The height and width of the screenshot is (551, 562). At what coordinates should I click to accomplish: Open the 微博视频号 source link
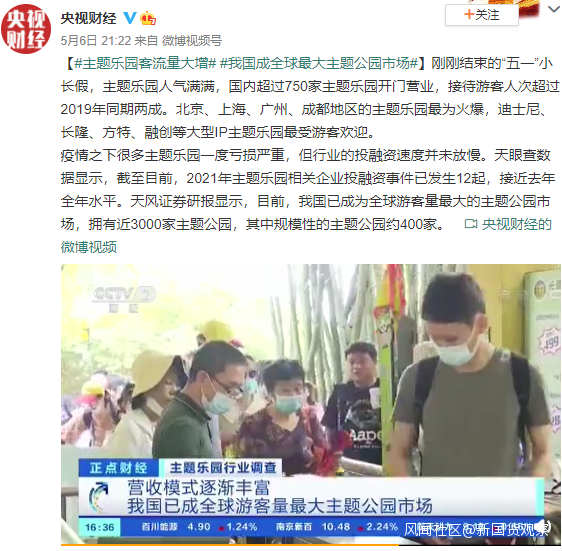tap(192, 41)
